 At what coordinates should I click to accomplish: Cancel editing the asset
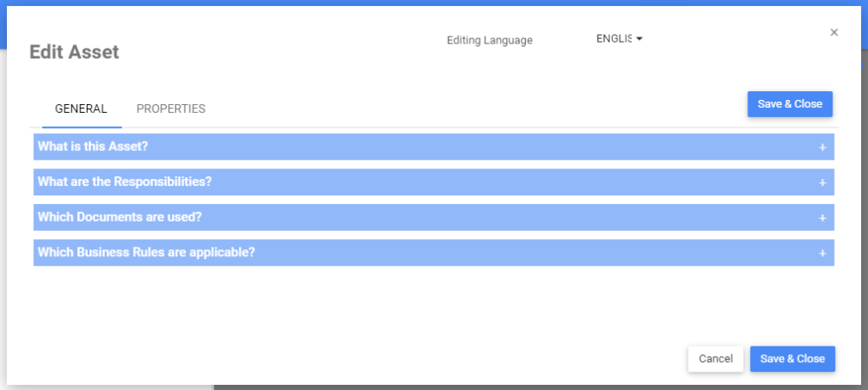(x=715, y=359)
